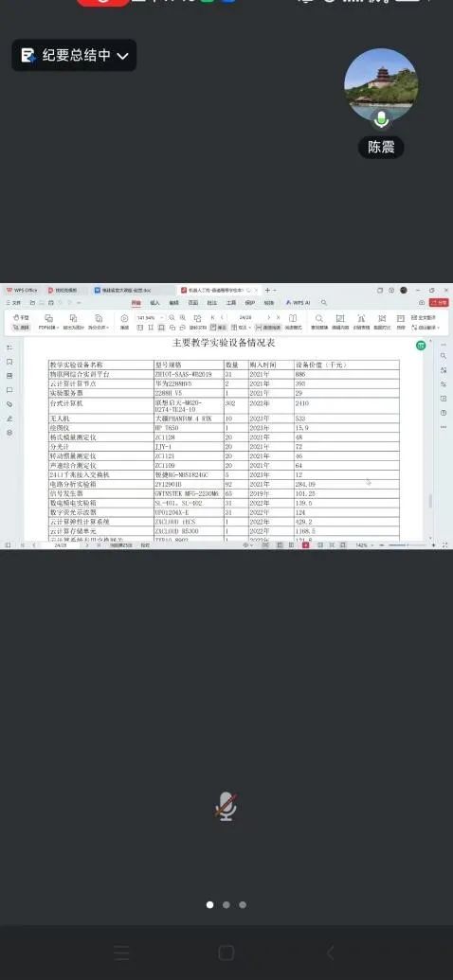Tap the Android back navigation button
Screen dimensions: 453x980
pos(331,953)
